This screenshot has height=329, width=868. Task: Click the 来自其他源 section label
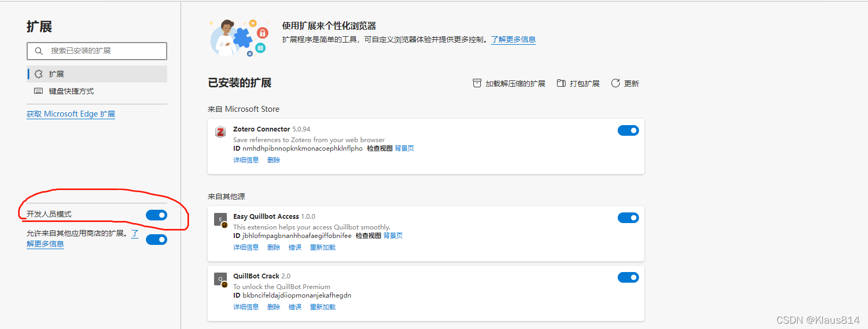[226, 196]
